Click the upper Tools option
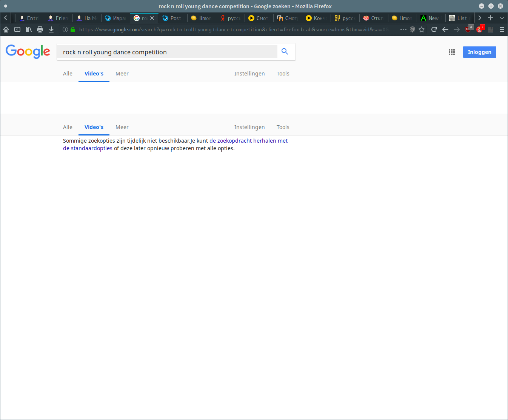This screenshot has height=420, width=508. click(x=283, y=74)
